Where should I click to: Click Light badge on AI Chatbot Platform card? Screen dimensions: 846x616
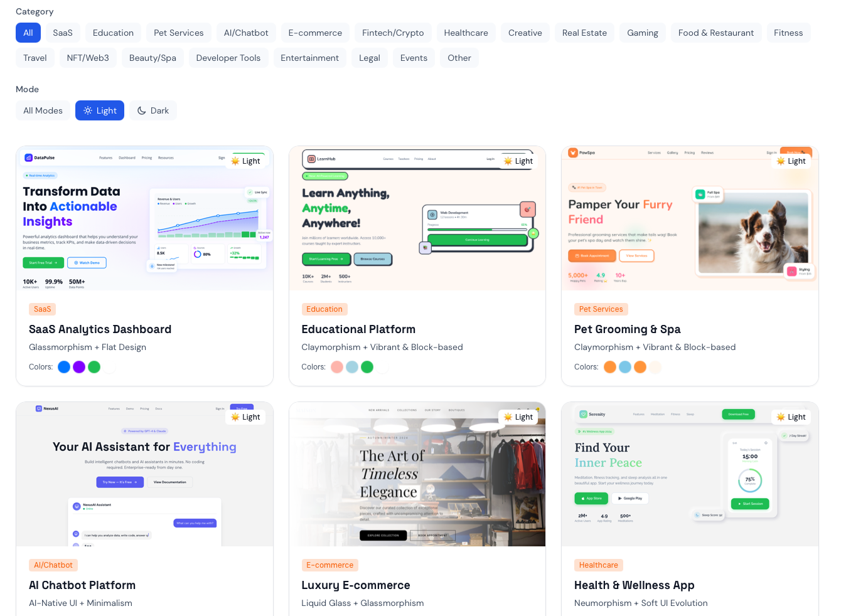(245, 417)
